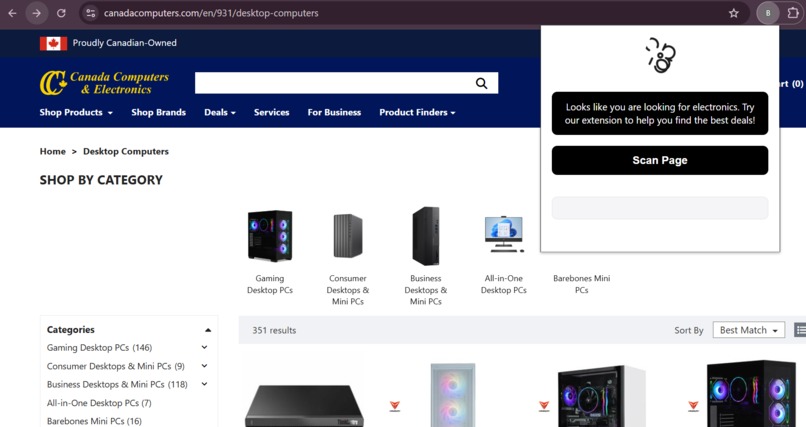Screen dimensions: 806x427
Task: Click the Canadian flag icon
Action: (53, 43)
